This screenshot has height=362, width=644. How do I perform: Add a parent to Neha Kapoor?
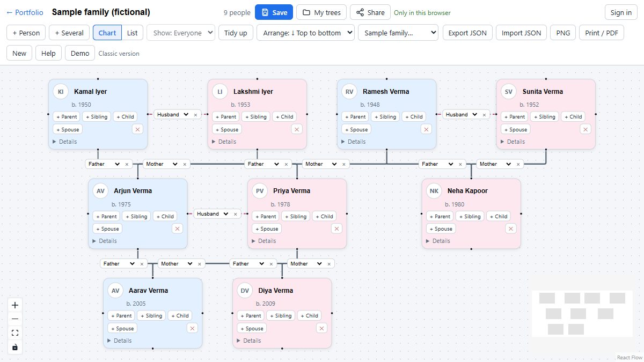(x=440, y=216)
